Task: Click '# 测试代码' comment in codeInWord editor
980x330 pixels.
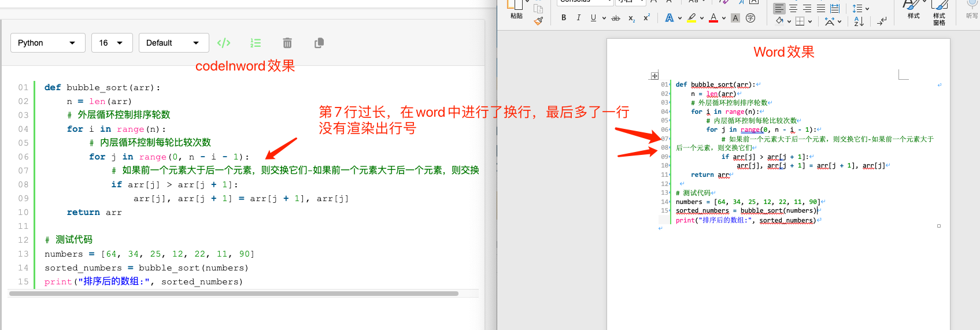Action: 68,240
